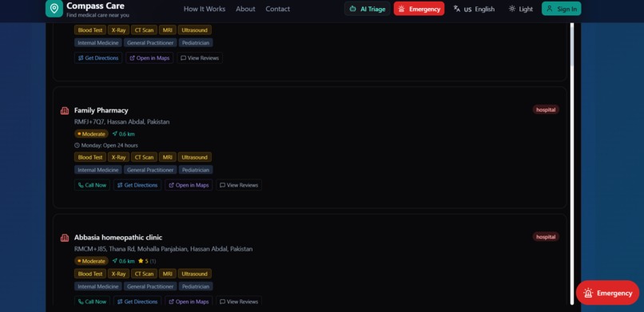
Task: Click Blood Test tag on Abbasia clinic
Action: [90, 274]
